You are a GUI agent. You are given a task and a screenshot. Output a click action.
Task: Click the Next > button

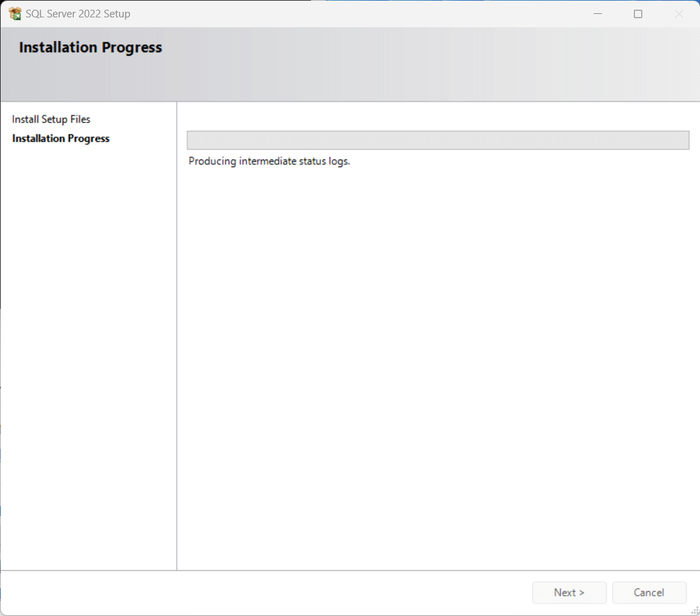click(x=569, y=592)
